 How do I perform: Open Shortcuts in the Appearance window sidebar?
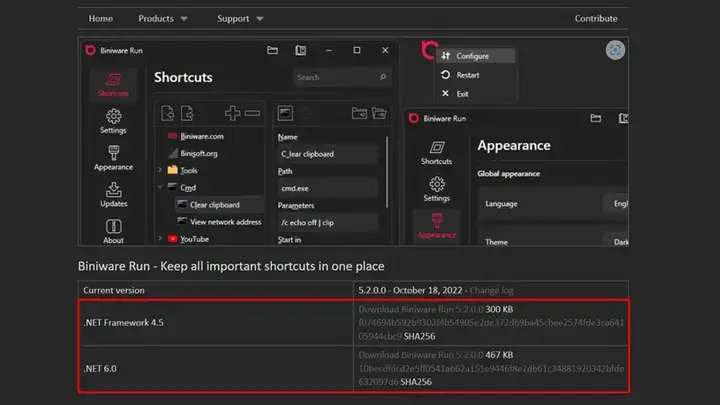(x=436, y=153)
